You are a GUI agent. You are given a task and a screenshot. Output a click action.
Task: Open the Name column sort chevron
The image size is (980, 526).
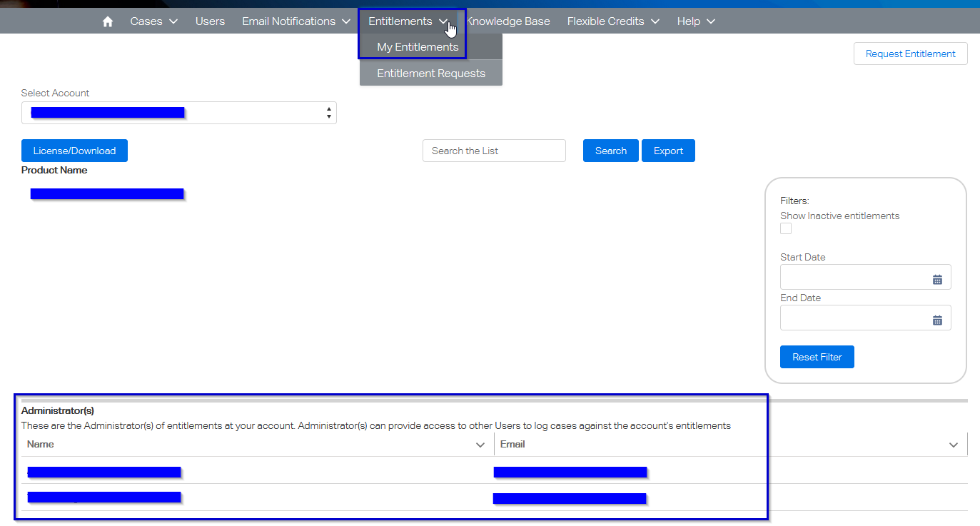[480, 445]
